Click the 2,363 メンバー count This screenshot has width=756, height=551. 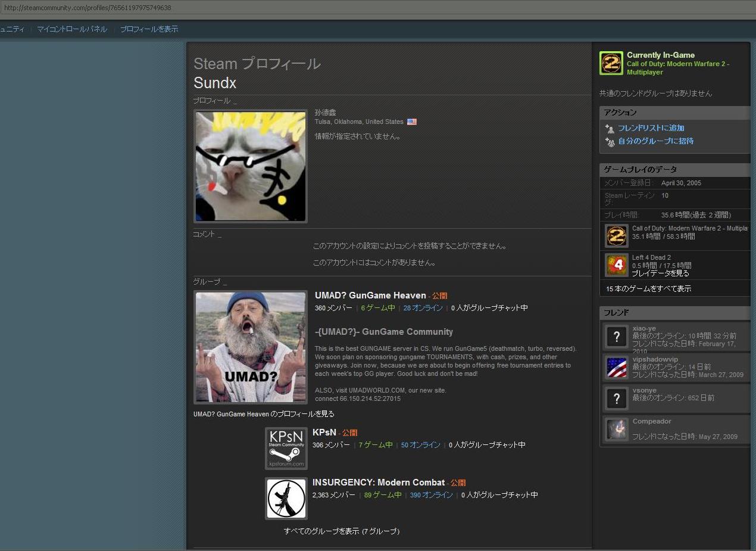(x=334, y=495)
